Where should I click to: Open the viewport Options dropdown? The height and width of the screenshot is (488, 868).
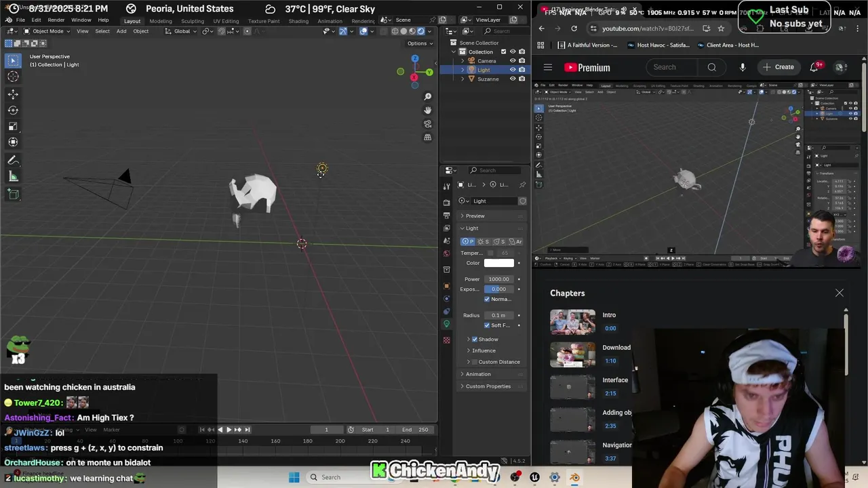(419, 43)
